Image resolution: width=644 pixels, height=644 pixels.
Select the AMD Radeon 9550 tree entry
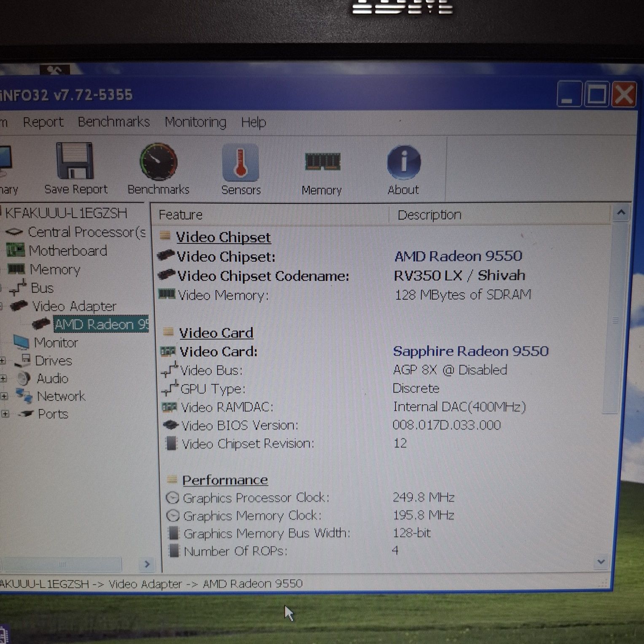pos(101,324)
